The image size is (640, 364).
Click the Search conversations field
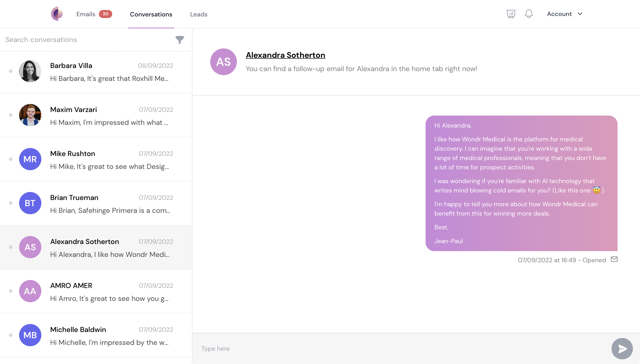tap(75, 40)
